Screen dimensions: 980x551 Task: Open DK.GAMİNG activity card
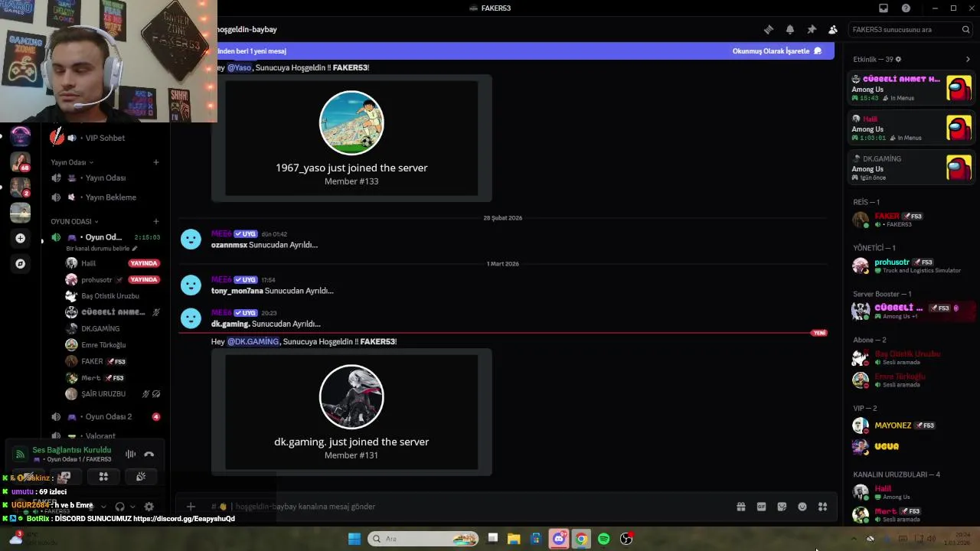[x=911, y=168]
